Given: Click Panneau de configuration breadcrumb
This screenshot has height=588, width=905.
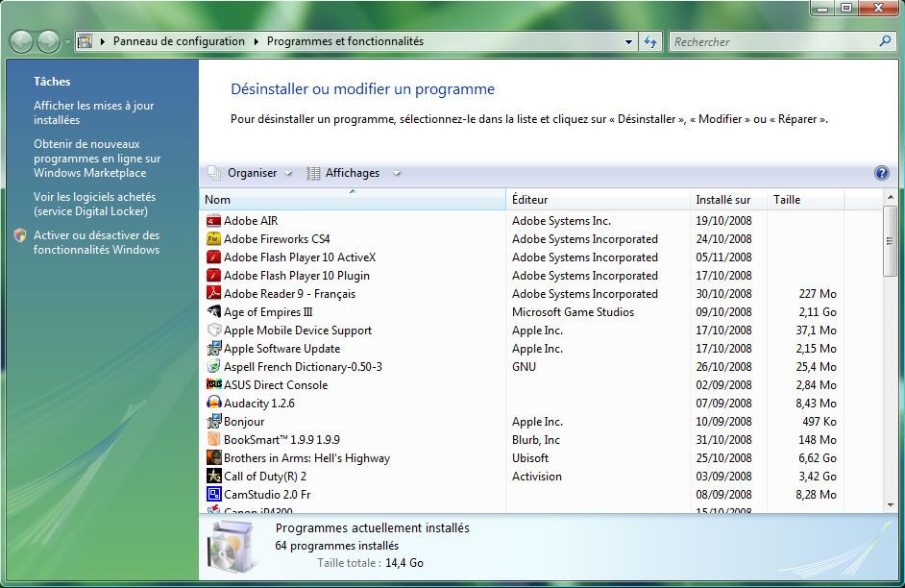Looking at the screenshot, I should pyautogui.click(x=179, y=41).
